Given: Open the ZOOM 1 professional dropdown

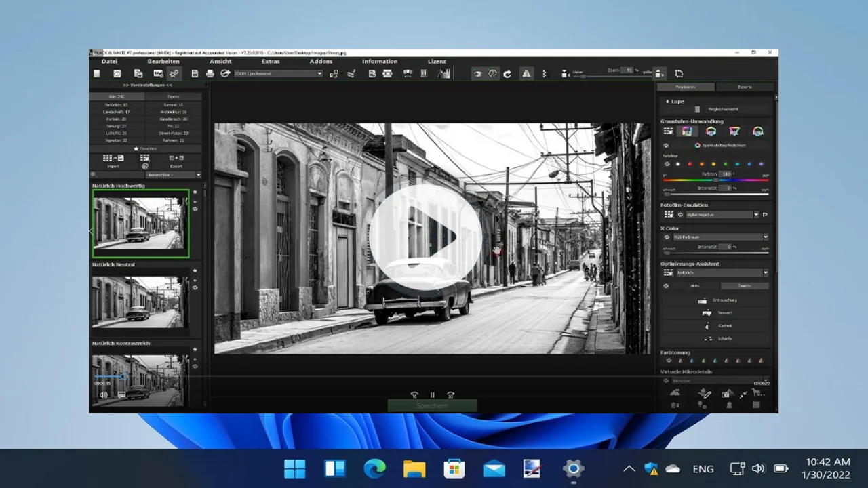Looking at the screenshot, I should (x=278, y=74).
